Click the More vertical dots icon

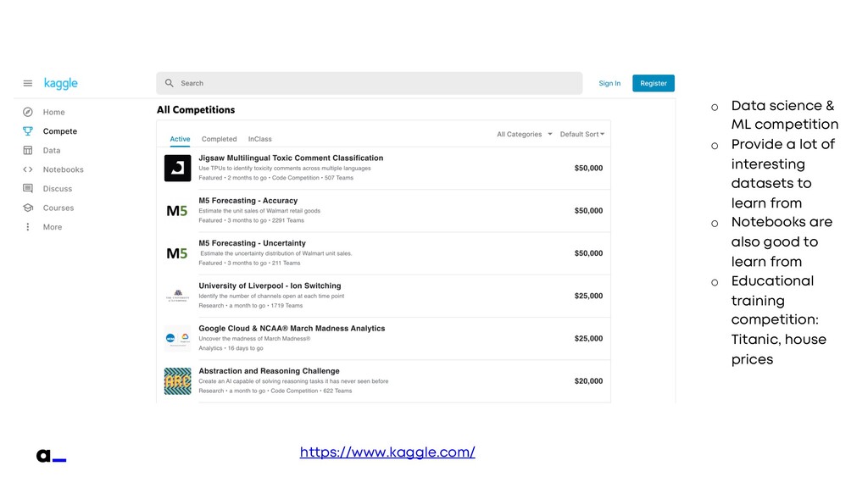28,227
